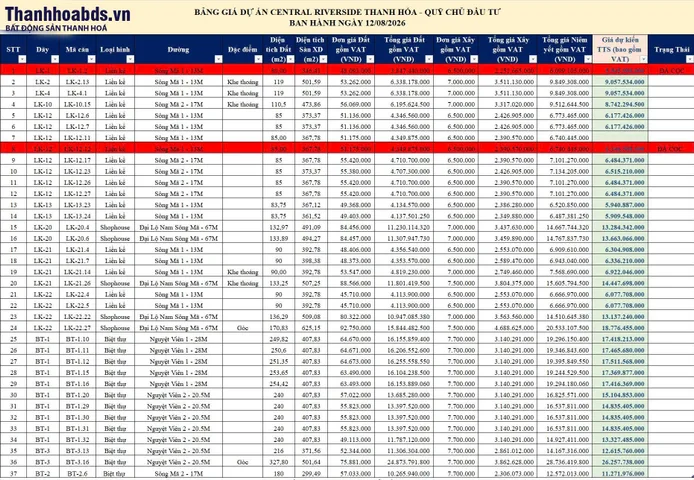Open the Tổng giá Đất filter dropdown

428,59
